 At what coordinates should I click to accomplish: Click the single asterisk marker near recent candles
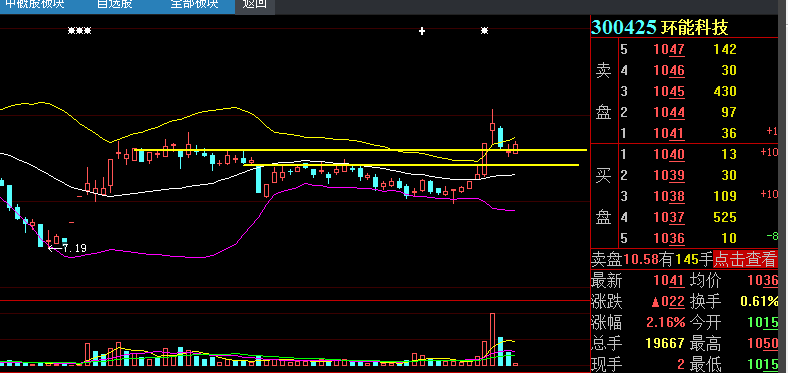tap(484, 31)
